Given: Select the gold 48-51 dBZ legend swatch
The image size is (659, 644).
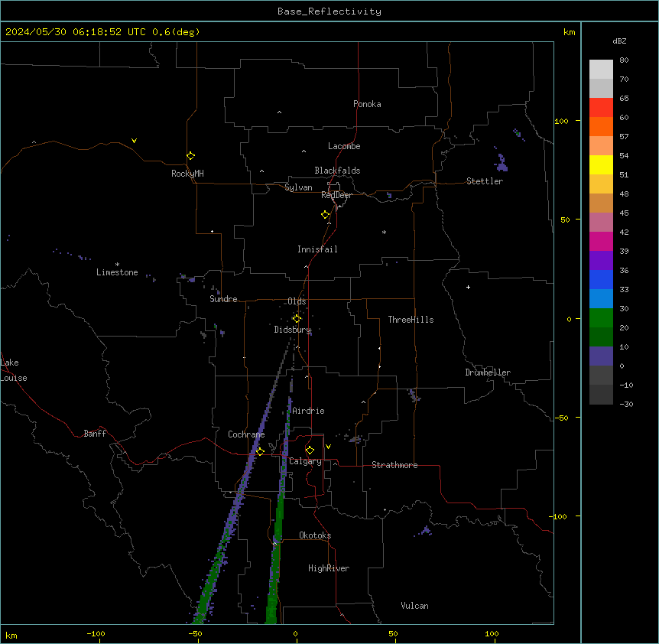Looking at the screenshot, I should [x=601, y=184].
